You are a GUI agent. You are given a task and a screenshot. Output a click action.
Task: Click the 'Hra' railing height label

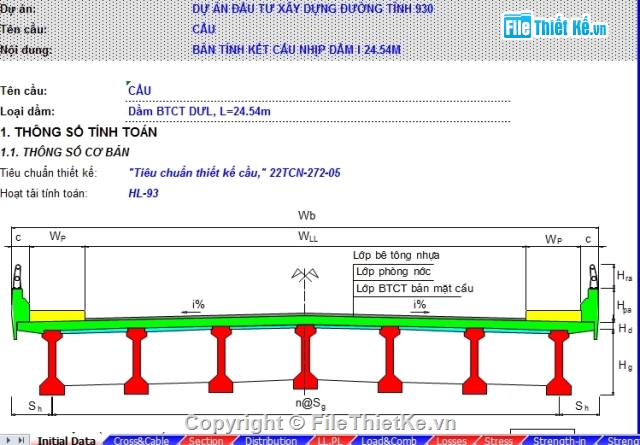click(x=624, y=276)
